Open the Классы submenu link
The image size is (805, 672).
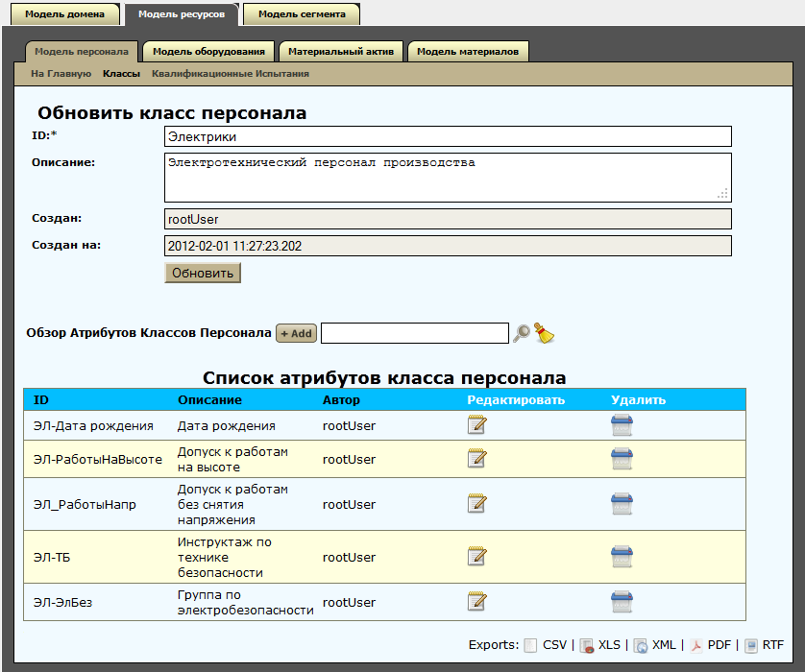[x=121, y=73]
